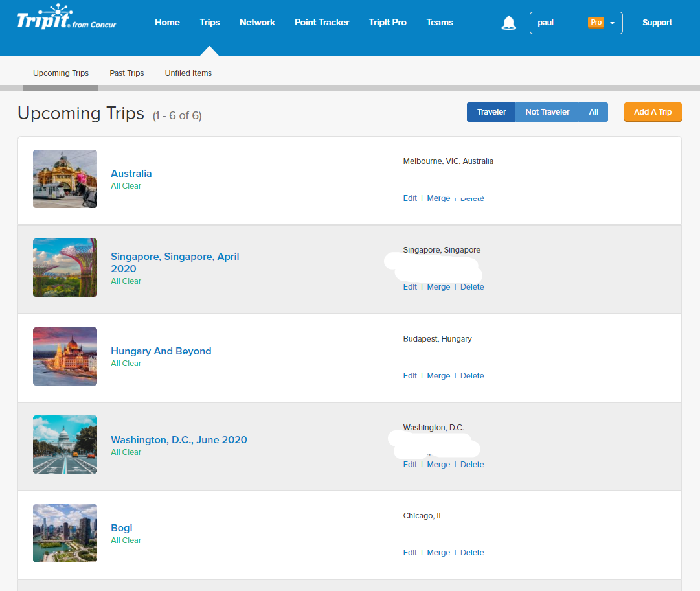Merge the Washington, D.C. trip
Screen dimensions: 700x591
pyautogui.click(x=438, y=464)
